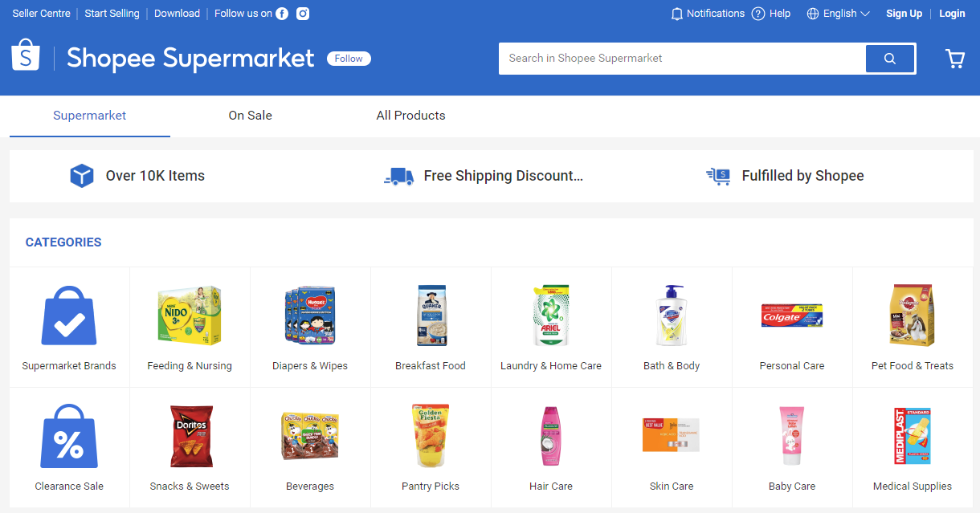This screenshot has width=980, height=513.
Task: Open the Login link
Action: (x=952, y=13)
